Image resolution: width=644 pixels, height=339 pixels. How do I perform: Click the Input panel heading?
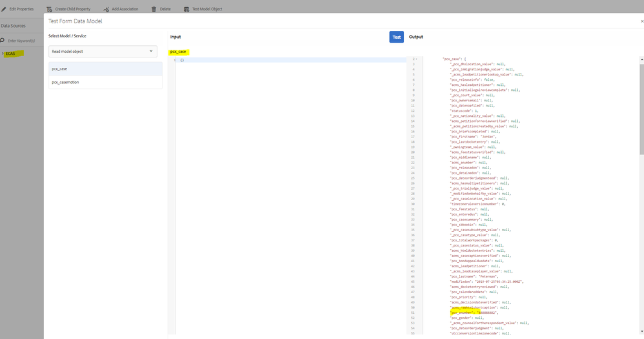pos(176,37)
